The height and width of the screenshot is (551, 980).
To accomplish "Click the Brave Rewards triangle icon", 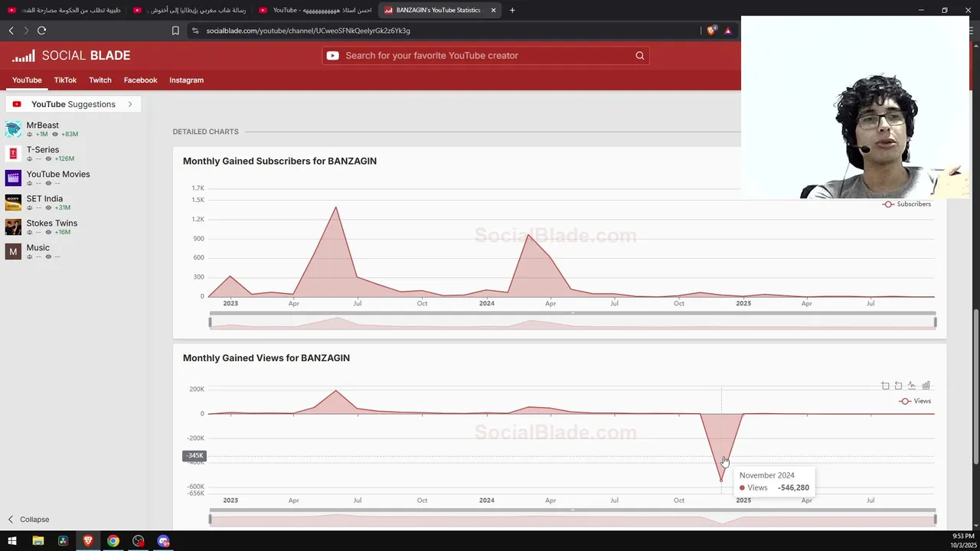I will tap(728, 31).
